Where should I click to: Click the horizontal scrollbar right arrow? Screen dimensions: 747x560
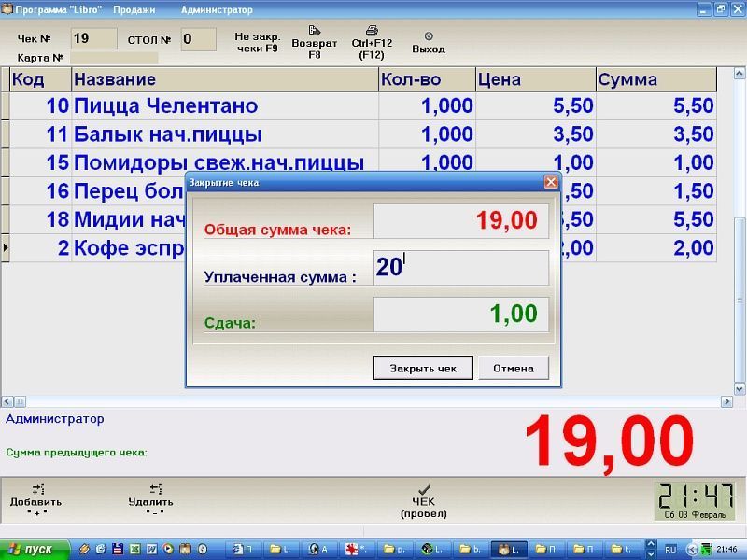(727, 401)
